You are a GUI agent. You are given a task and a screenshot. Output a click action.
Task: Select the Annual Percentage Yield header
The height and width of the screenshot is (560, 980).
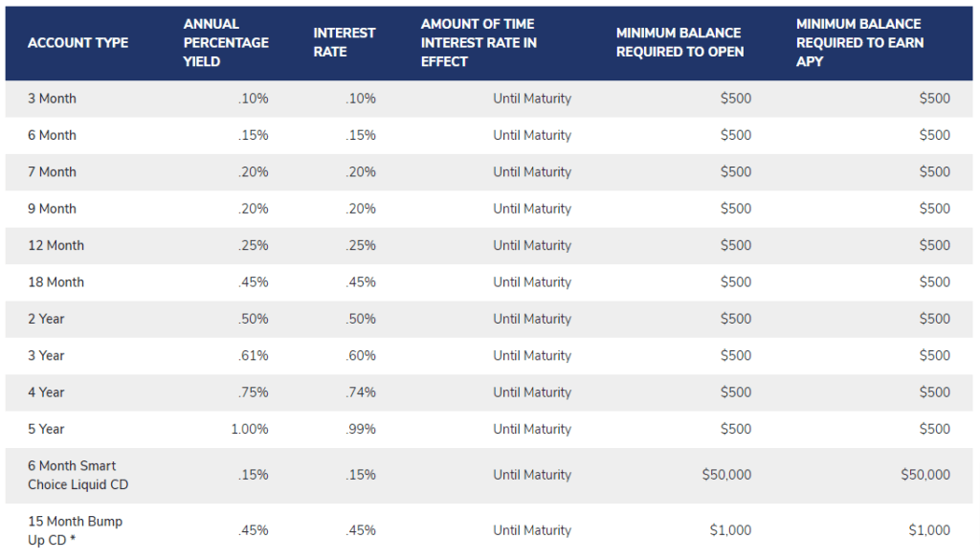click(226, 43)
